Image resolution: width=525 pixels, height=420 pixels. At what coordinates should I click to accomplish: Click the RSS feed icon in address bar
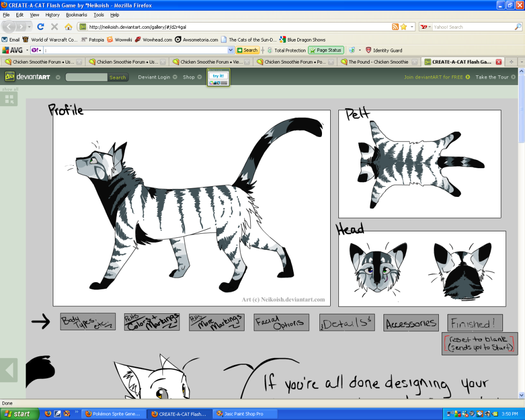395,27
